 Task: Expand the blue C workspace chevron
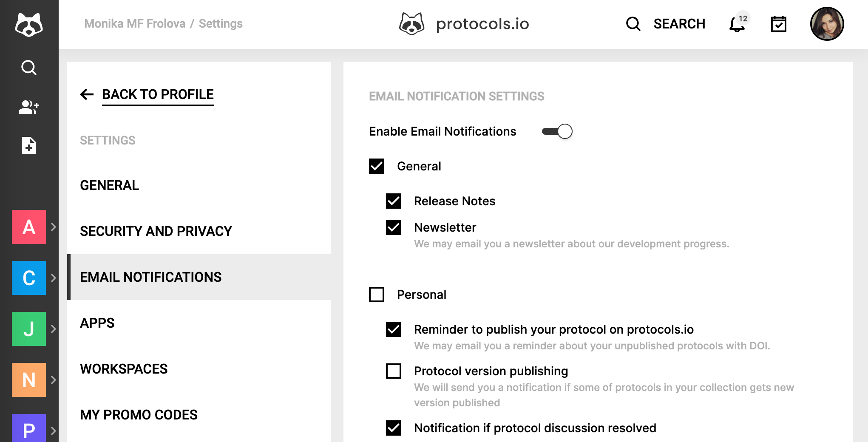tap(54, 278)
